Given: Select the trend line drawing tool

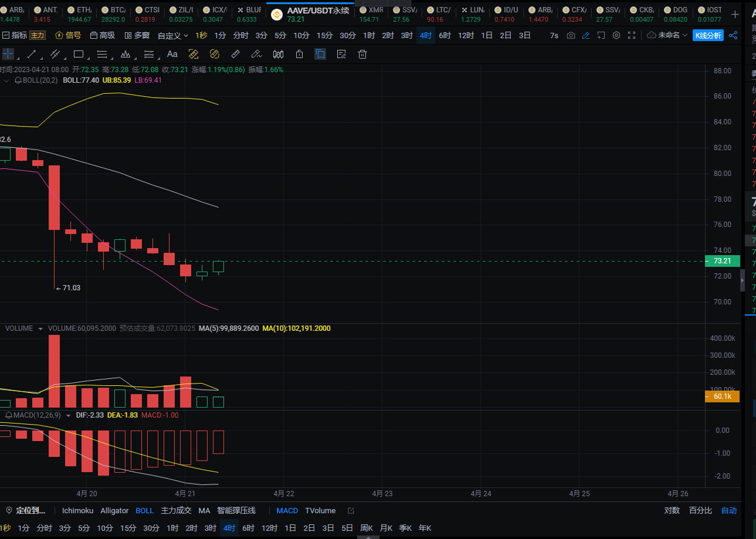Looking at the screenshot, I should 32,54.
